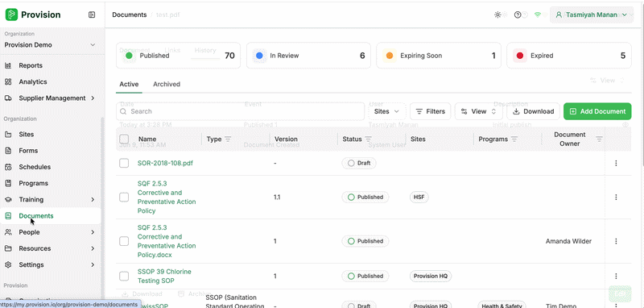Click the HSF site tag
644x308 pixels.
419,197
